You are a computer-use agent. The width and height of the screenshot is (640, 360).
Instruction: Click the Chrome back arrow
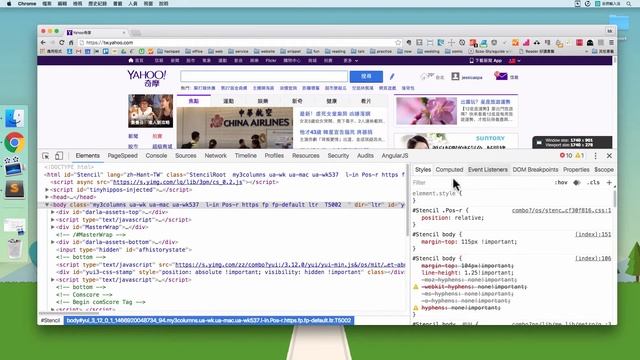(x=43, y=42)
